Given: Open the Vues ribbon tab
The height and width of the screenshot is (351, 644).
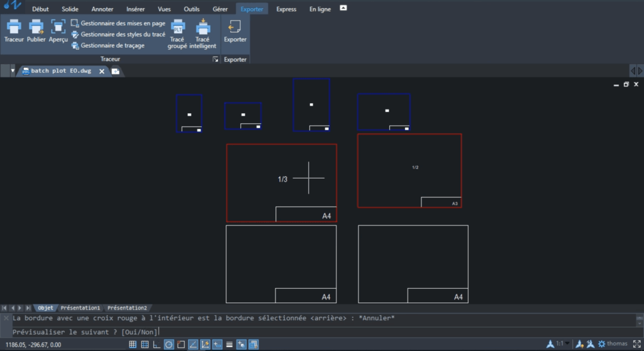Looking at the screenshot, I should pos(164,9).
